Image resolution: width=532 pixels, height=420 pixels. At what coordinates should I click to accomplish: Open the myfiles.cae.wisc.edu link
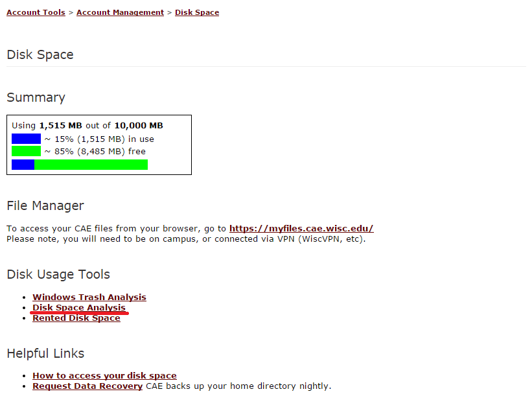pos(301,229)
